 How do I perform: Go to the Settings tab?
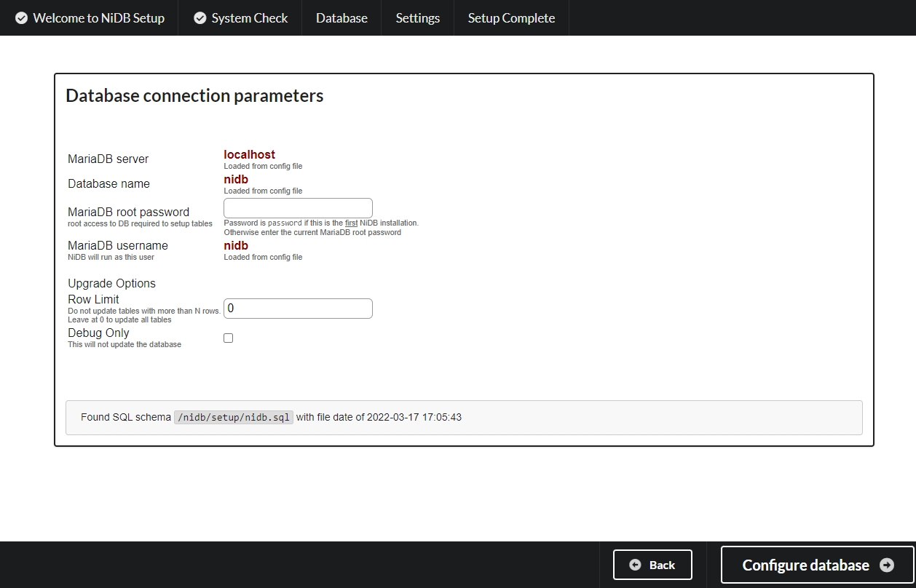417,18
